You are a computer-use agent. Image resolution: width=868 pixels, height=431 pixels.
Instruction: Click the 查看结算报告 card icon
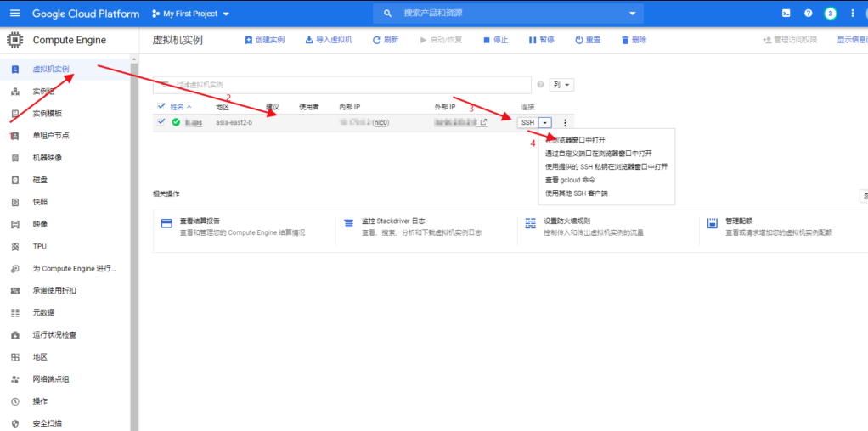tap(166, 223)
